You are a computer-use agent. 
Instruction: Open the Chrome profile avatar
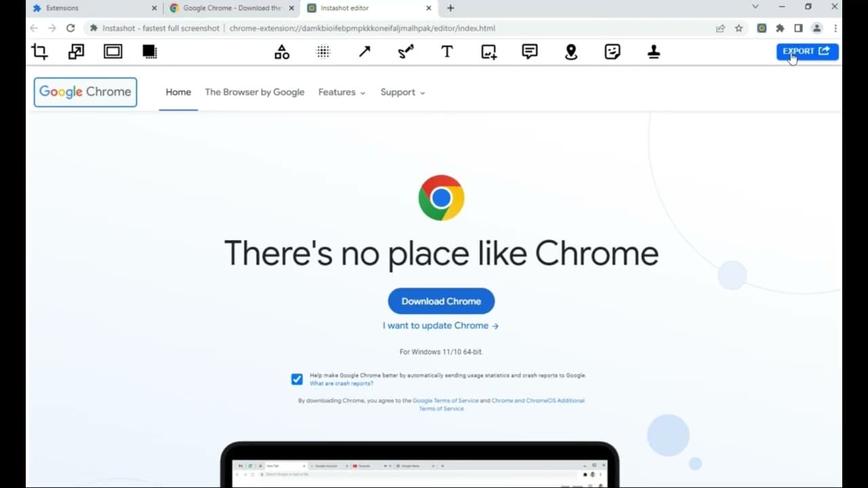click(817, 28)
